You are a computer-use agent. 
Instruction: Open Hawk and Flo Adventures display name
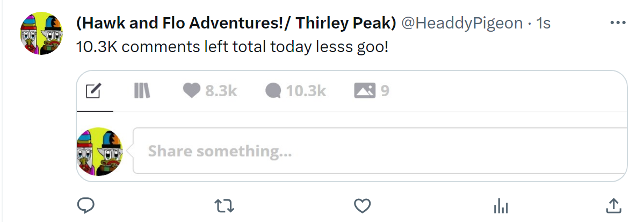click(x=236, y=23)
